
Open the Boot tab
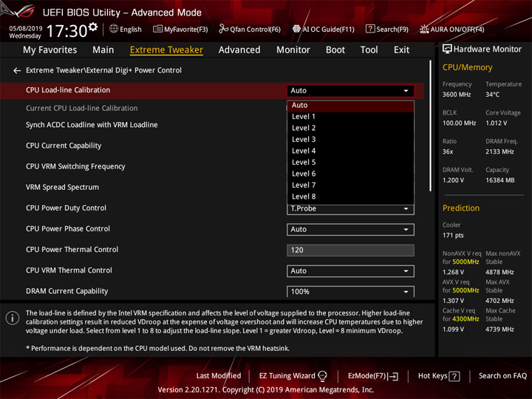(335, 50)
